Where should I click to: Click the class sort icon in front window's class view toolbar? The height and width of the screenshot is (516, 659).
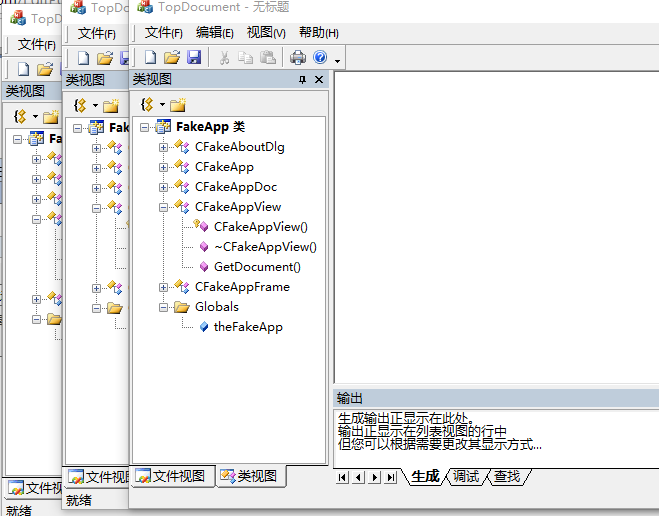(147, 104)
